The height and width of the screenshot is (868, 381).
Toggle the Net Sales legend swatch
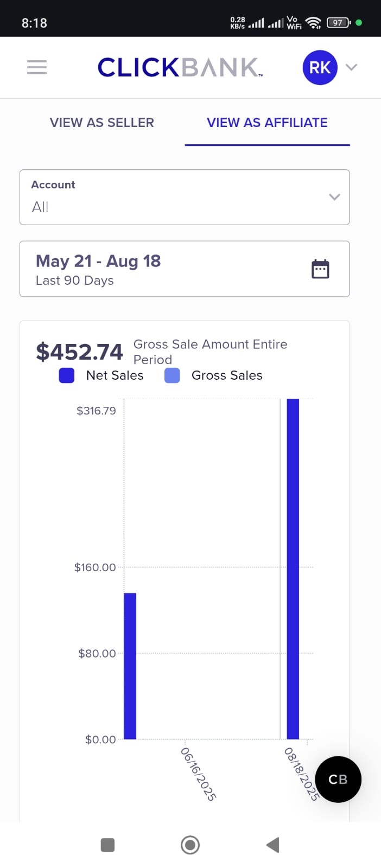click(x=67, y=375)
